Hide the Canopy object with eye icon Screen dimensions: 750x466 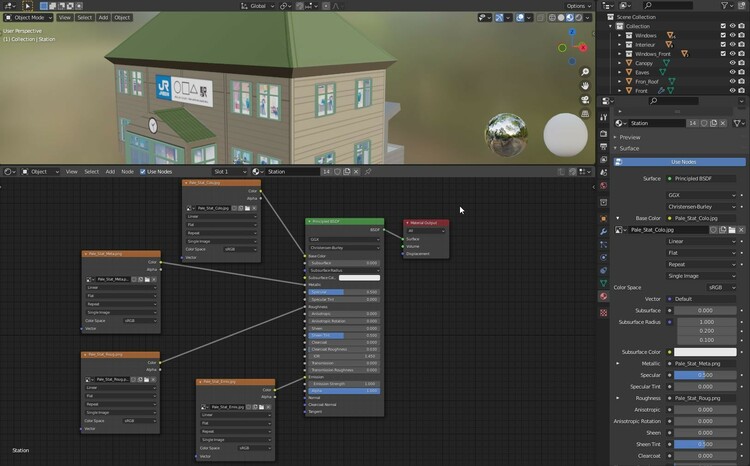(x=731, y=63)
